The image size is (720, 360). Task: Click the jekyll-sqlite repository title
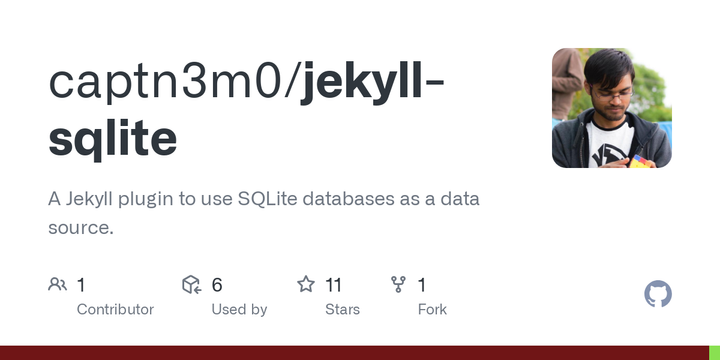(x=246, y=110)
